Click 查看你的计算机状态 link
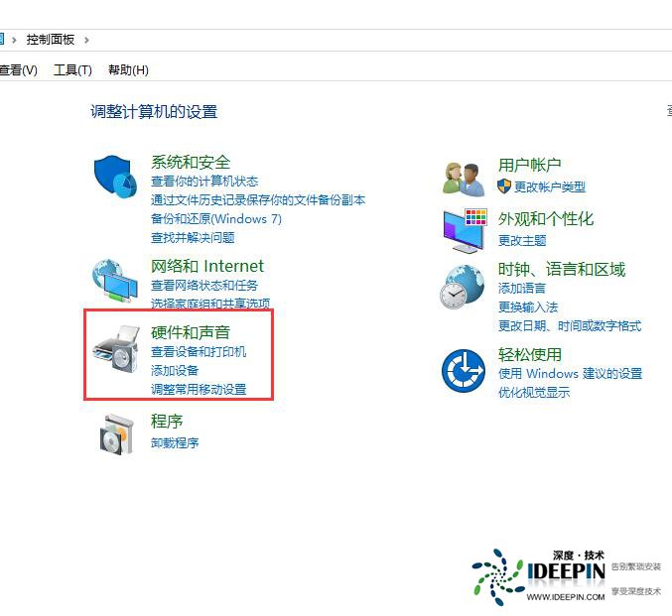Viewport: 672px width, 616px height. pos(204,182)
